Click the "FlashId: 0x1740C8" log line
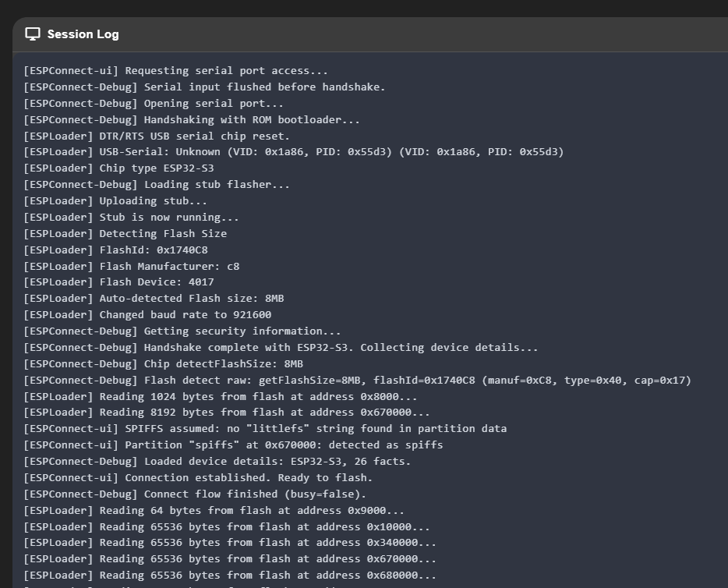Screen dimensions: 728x588 (115, 250)
